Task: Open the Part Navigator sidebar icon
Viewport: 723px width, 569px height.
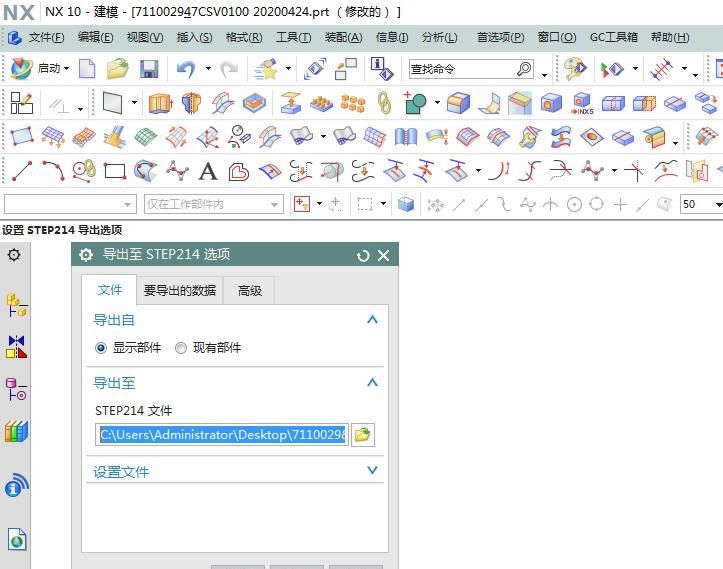Action: point(17,389)
